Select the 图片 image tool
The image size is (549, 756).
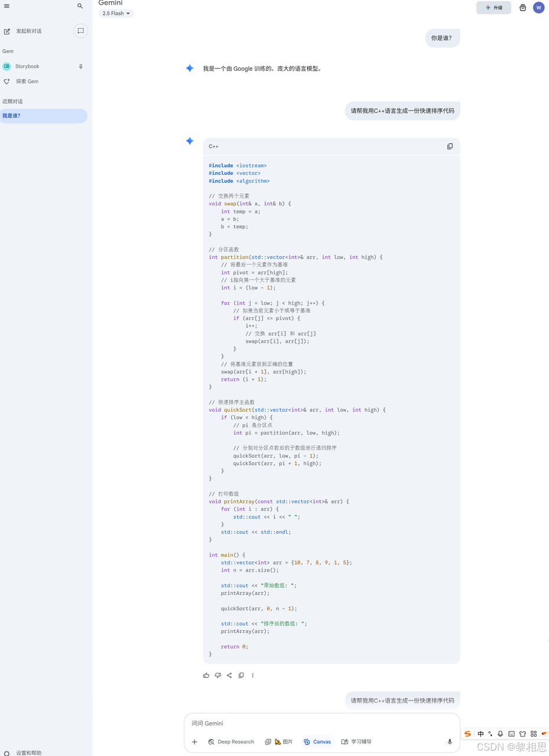[279, 742]
